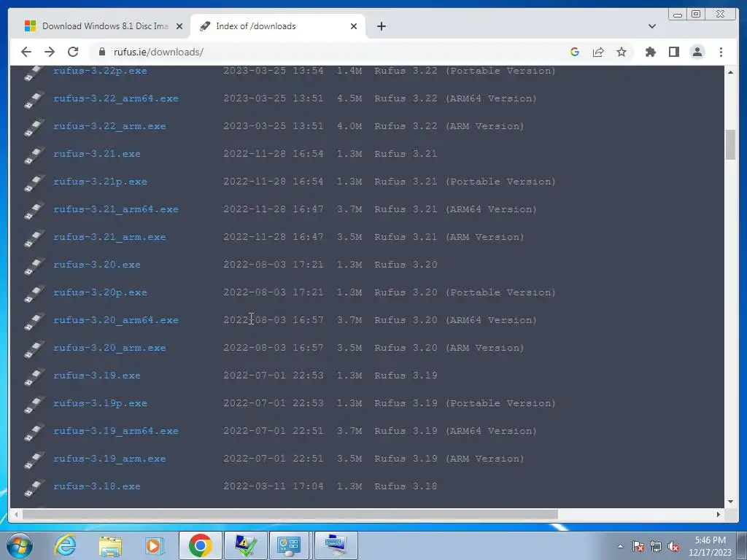Click the USB icon beside rufus-3.21p.exe
Image resolution: width=747 pixels, height=560 pixels.
point(34,183)
